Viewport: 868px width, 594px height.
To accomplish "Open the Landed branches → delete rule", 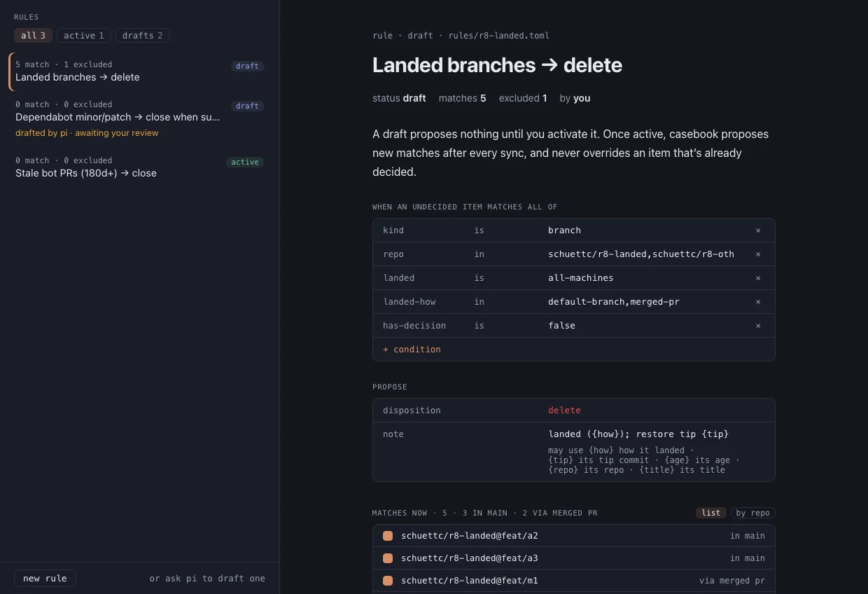I will 139,71.
